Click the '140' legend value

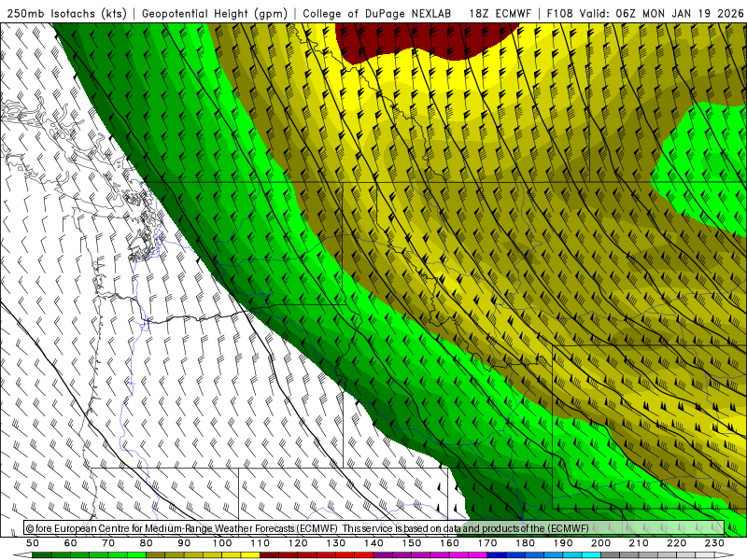point(374,543)
